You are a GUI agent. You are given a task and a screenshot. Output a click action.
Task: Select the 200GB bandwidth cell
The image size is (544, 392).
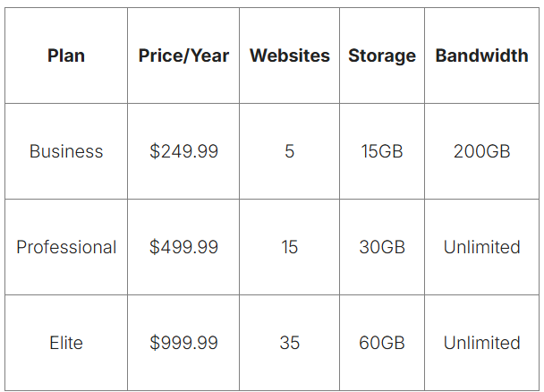481,151
